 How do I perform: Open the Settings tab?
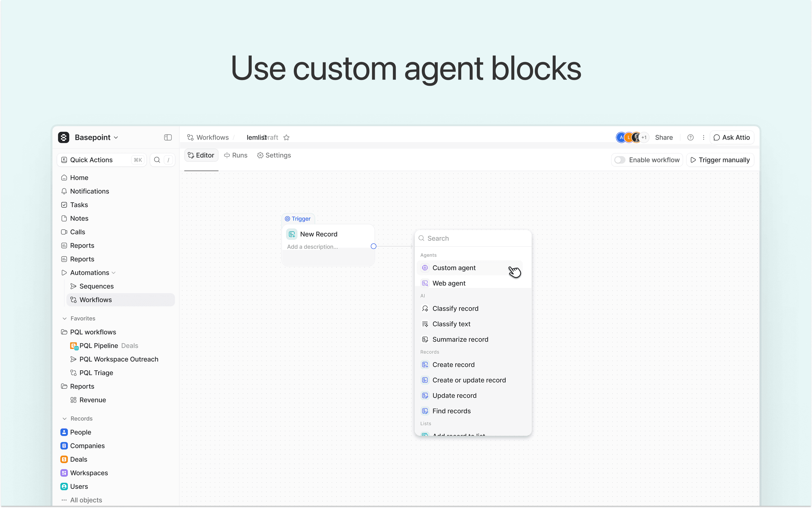pos(274,155)
